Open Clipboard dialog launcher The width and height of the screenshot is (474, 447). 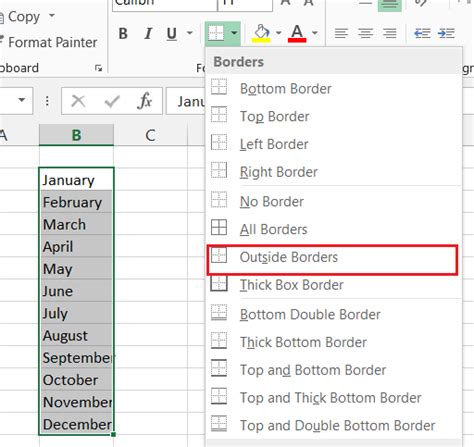pyautogui.click(x=98, y=68)
